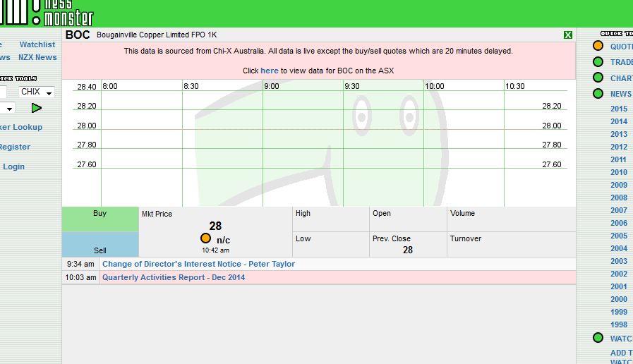
Task: Select news year 2000
Action: [x=619, y=299]
